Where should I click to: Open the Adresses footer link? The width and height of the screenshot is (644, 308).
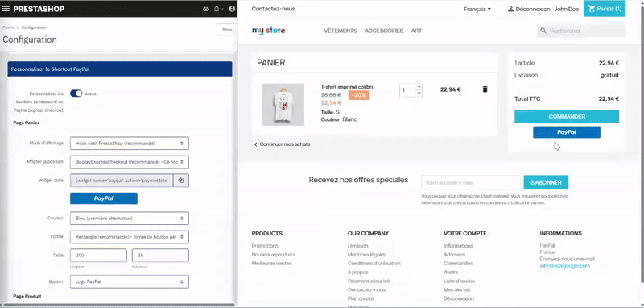pos(454,255)
